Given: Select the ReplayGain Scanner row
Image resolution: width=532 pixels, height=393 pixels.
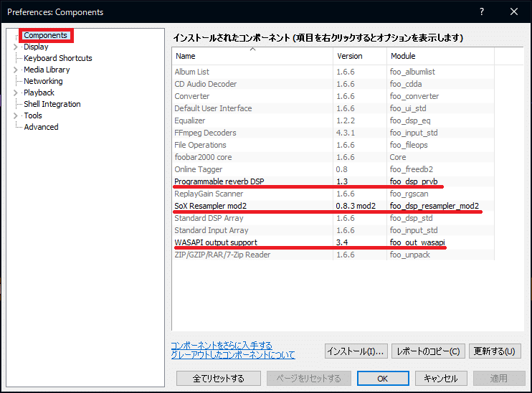Looking at the screenshot, I should point(333,194).
